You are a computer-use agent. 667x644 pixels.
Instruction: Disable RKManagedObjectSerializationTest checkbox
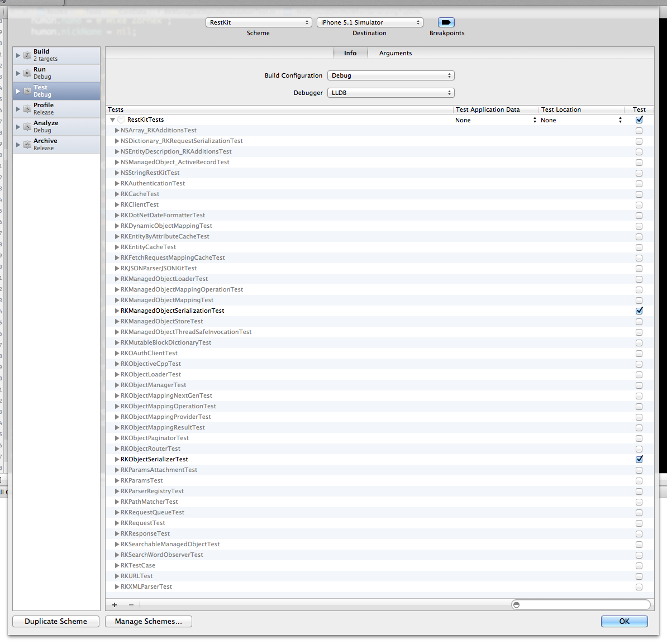click(x=639, y=311)
